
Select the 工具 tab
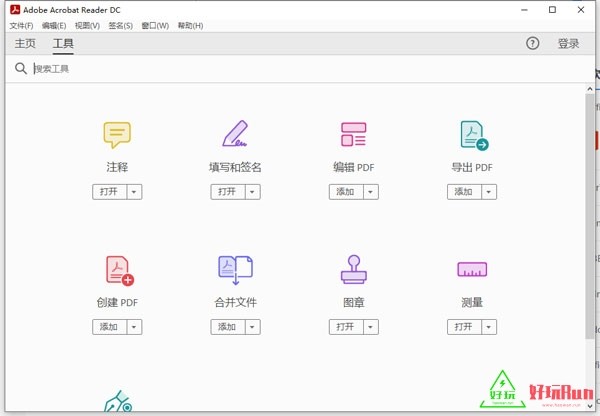63,43
